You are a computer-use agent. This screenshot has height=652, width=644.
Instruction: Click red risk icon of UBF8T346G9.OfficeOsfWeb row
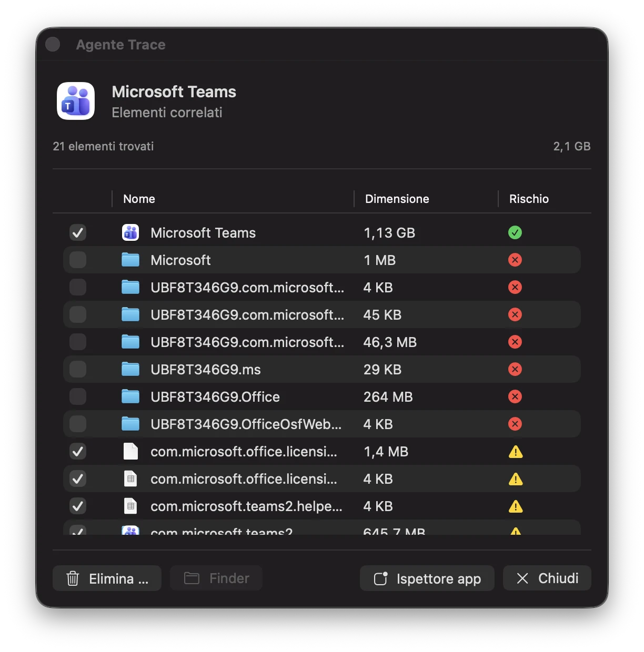pyautogui.click(x=515, y=424)
